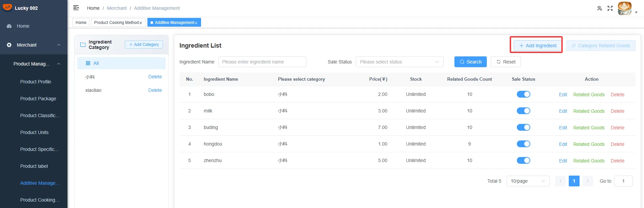Close the Additive Management tab
This screenshot has width=644, height=208.
[x=196, y=23]
